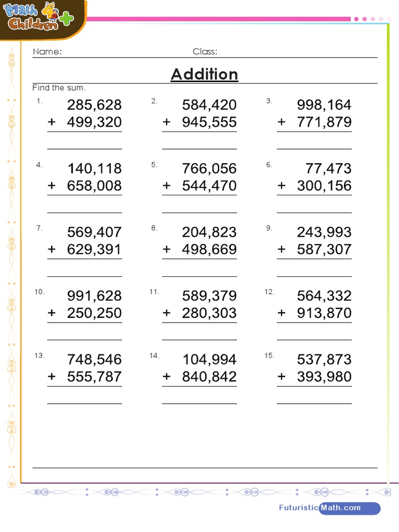Click the Addition title heading

[x=205, y=74]
